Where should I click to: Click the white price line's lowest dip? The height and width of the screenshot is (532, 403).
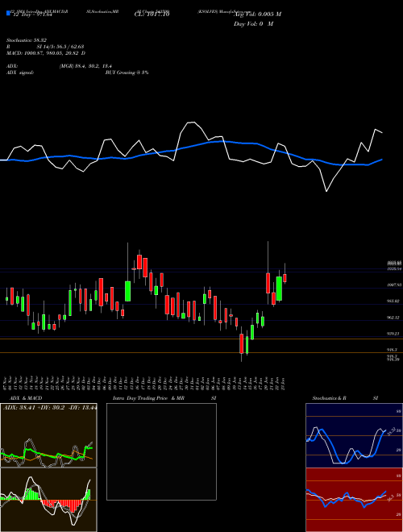tap(326, 191)
